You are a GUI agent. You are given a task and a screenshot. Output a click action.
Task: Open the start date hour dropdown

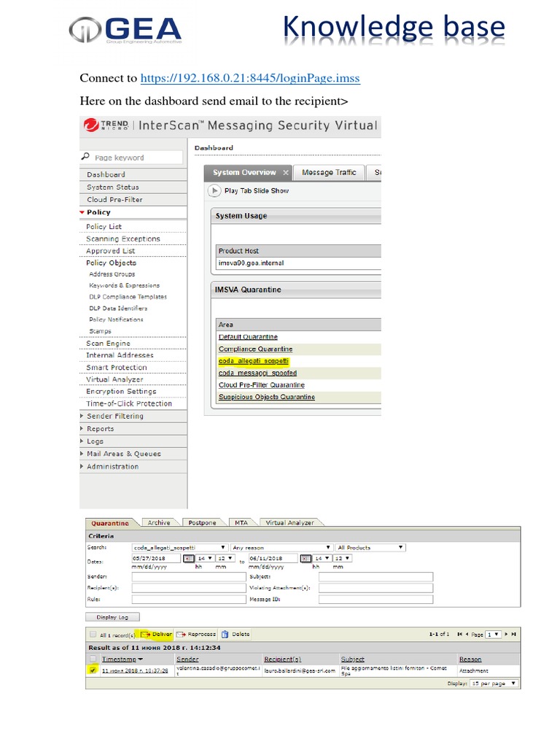click(x=204, y=558)
